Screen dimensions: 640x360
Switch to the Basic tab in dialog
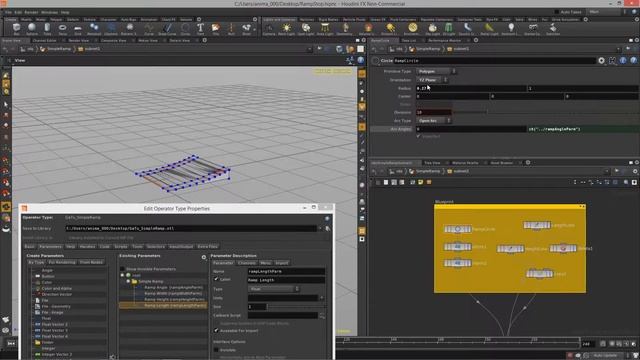pyautogui.click(x=29, y=247)
